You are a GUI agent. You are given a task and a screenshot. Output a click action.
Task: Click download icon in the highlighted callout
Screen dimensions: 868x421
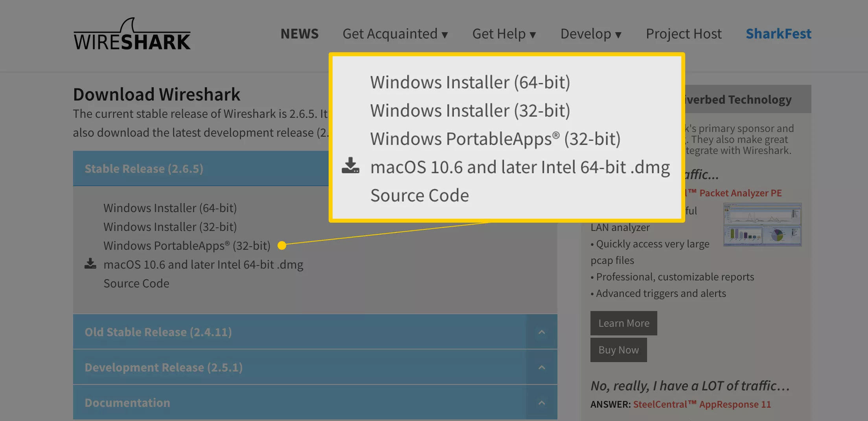pos(351,166)
